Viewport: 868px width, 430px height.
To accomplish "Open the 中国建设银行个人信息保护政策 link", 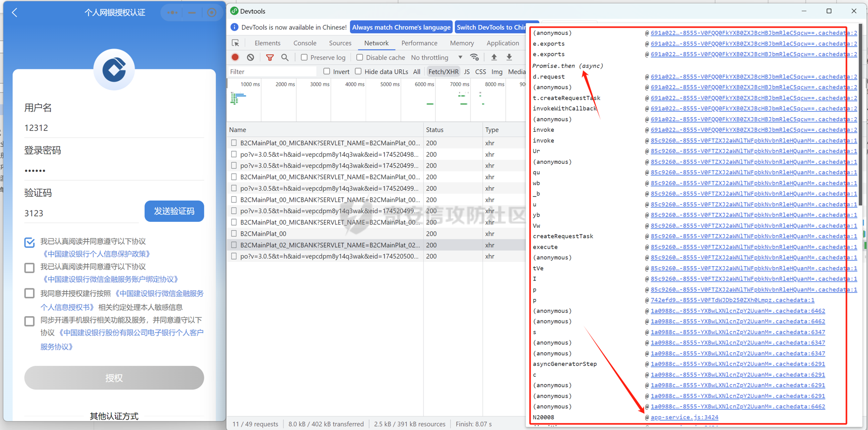I will [x=97, y=254].
